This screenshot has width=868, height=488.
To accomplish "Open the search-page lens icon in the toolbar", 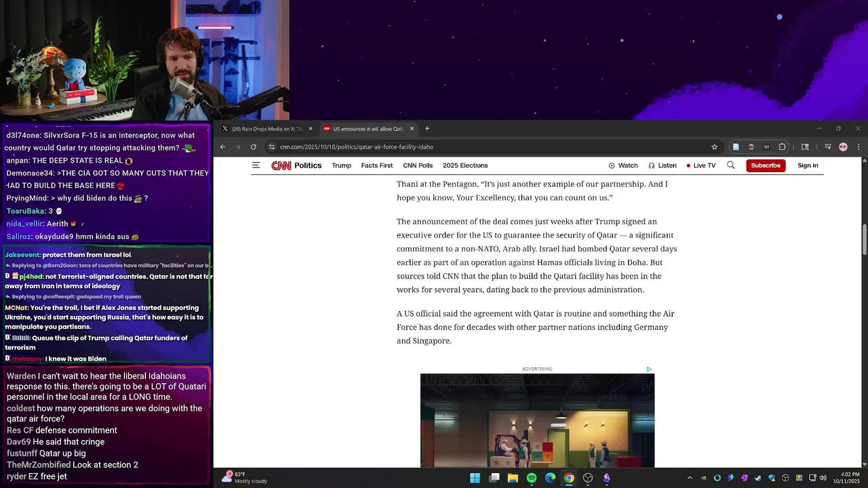I will coord(805,147).
